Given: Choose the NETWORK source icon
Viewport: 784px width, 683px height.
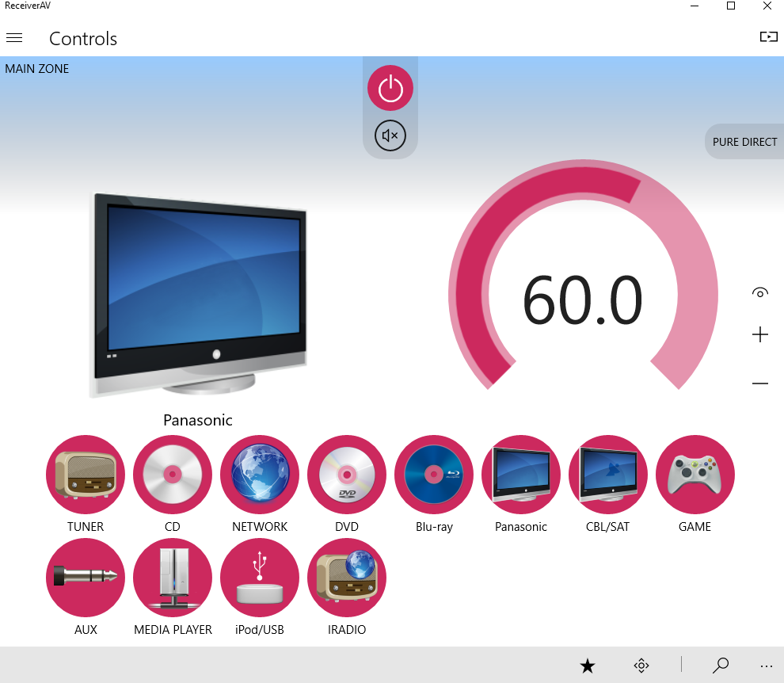Looking at the screenshot, I should [x=260, y=475].
